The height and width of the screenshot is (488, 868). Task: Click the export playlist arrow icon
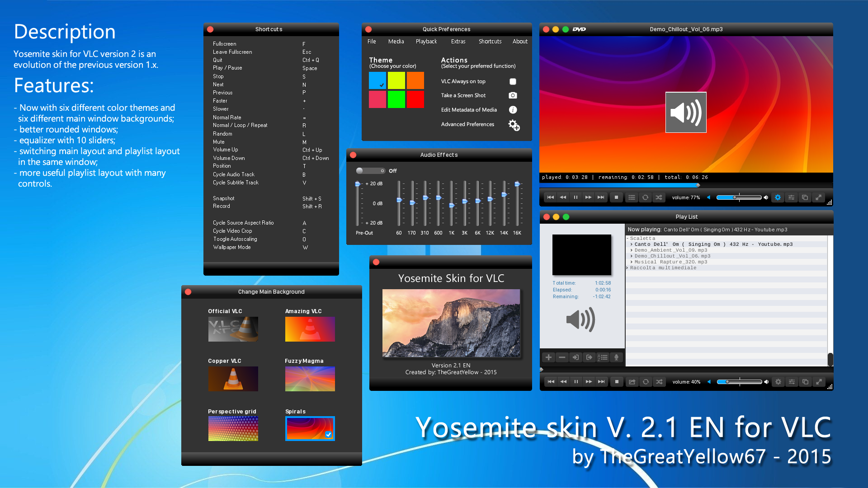(589, 357)
